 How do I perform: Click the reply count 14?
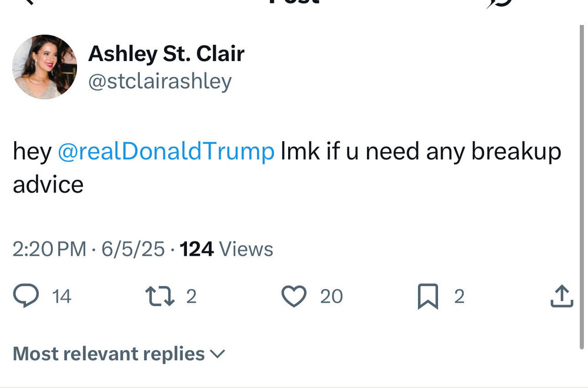click(x=62, y=297)
